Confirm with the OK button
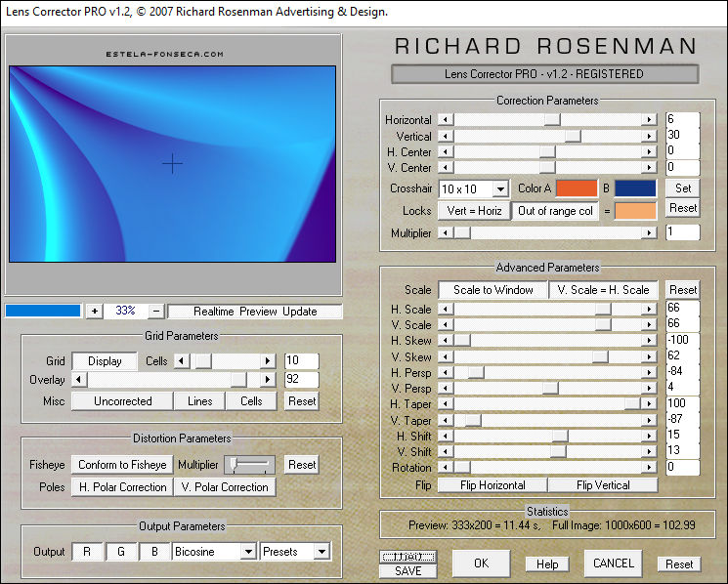This screenshot has height=584, width=728. 481,563
